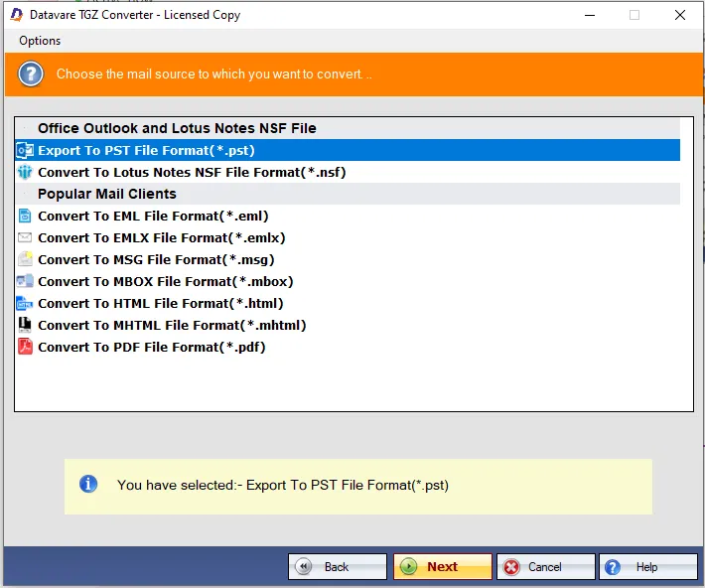
Task: Open Help from the bottom bar
Action: click(x=647, y=566)
